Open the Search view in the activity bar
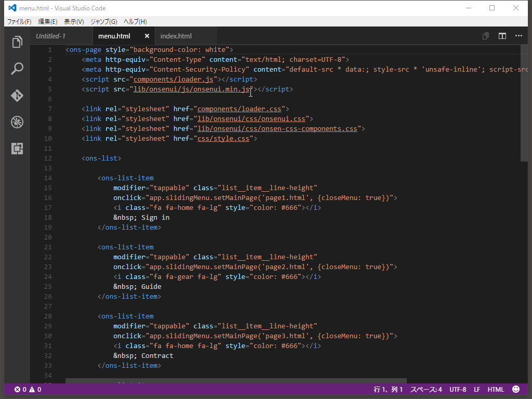This screenshot has height=399, width=532. (17, 69)
